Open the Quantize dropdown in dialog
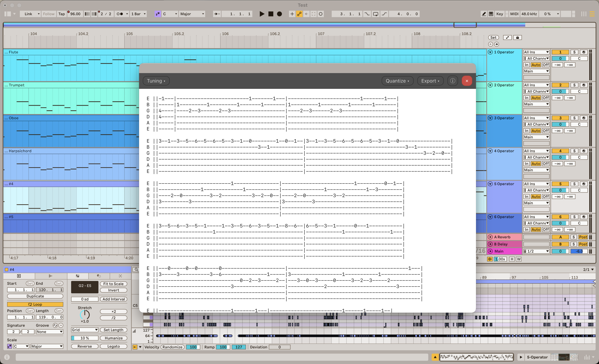The width and height of the screenshot is (599, 364). (398, 81)
